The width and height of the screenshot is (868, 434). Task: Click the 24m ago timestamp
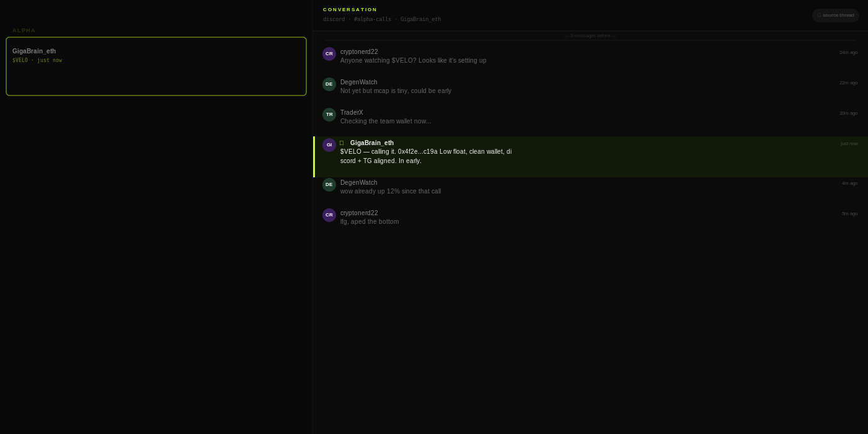848,53
